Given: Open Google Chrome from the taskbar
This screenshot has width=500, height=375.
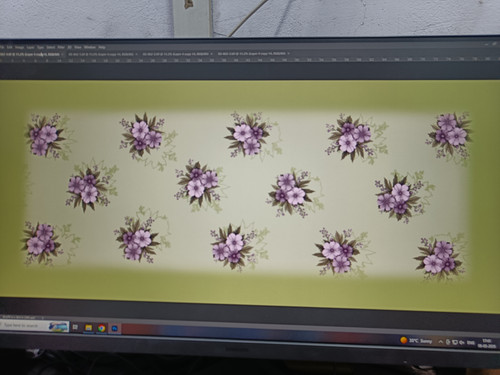Looking at the screenshot, I should pyautogui.click(x=102, y=328).
